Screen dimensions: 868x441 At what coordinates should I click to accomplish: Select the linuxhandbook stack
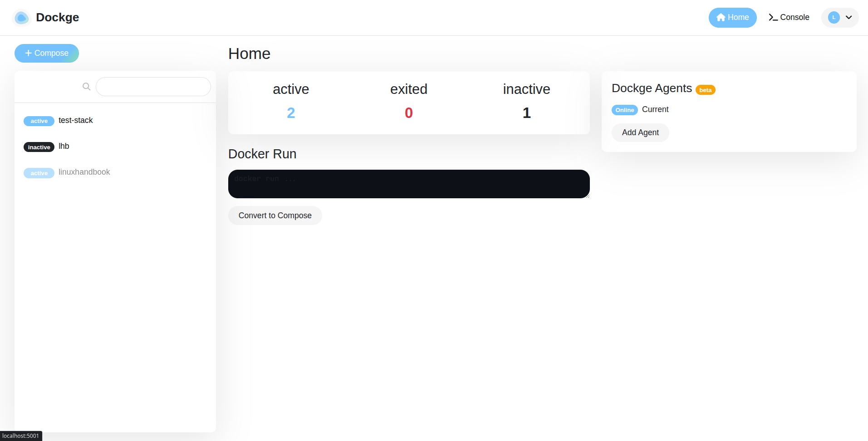point(84,172)
